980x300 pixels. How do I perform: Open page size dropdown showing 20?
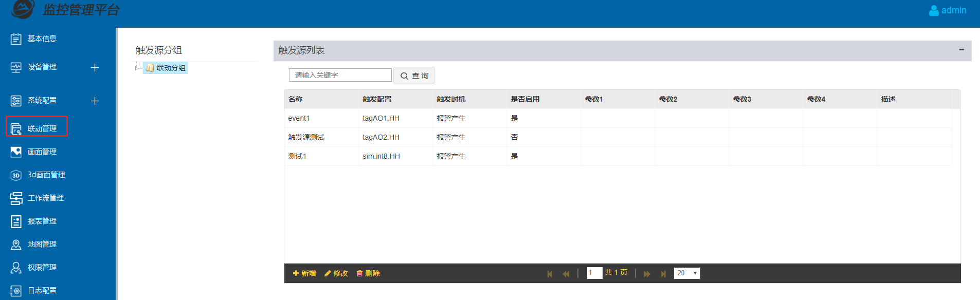tap(687, 273)
